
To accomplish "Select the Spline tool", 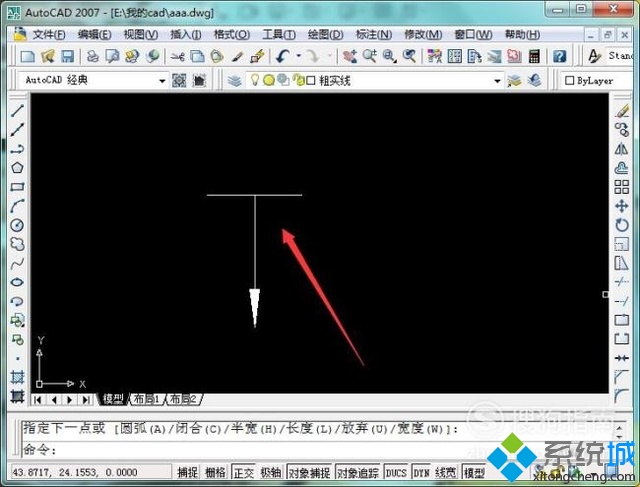I will (x=17, y=263).
